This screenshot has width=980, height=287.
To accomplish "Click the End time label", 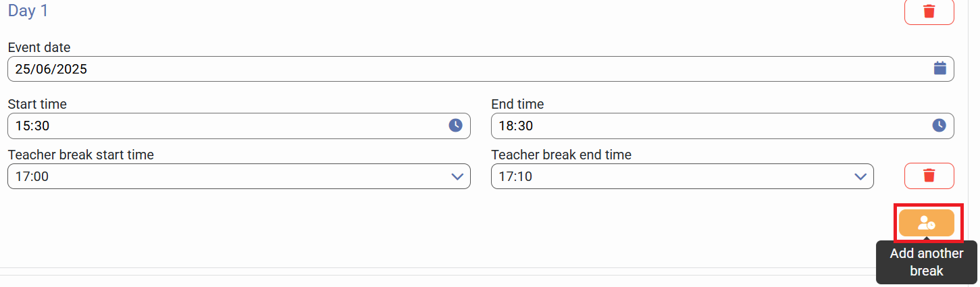I will click(517, 104).
